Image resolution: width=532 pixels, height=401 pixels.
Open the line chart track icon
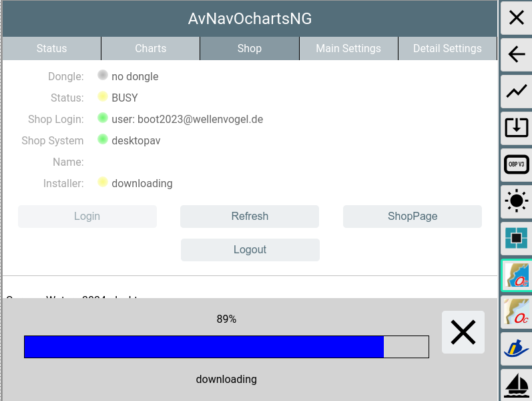pos(517,91)
